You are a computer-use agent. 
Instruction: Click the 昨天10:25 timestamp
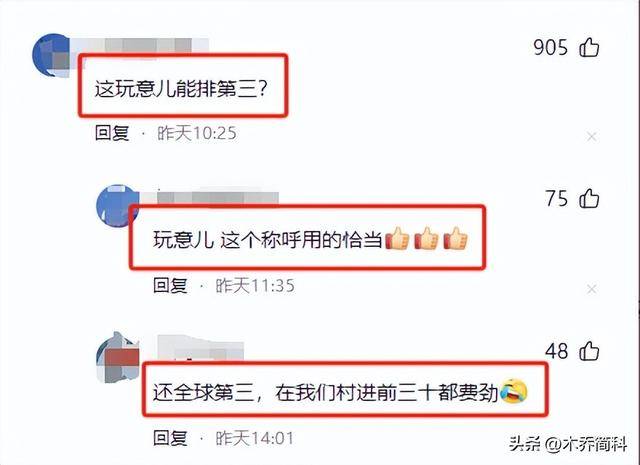[197, 133]
